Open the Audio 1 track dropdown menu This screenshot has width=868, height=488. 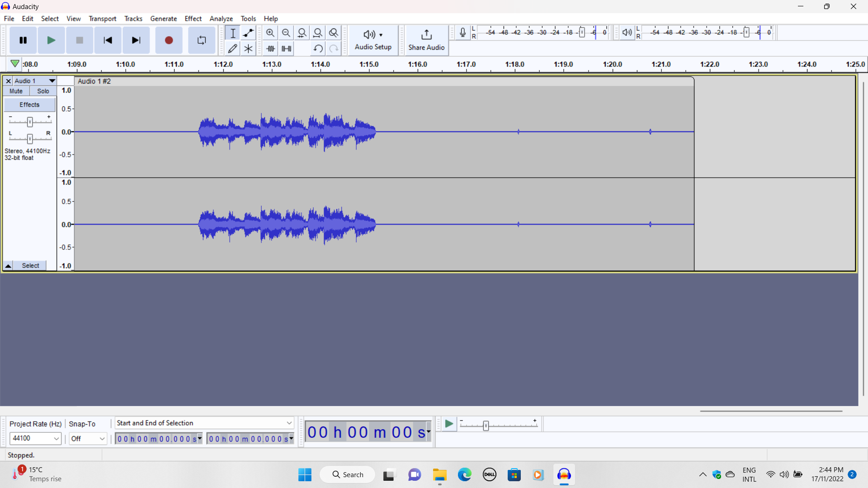[x=51, y=81]
